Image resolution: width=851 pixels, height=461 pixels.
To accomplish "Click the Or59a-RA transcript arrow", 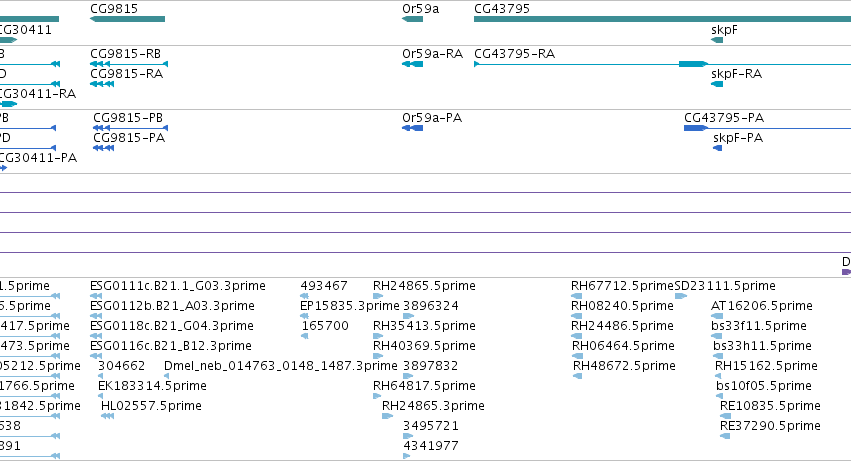I will (x=412, y=64).
